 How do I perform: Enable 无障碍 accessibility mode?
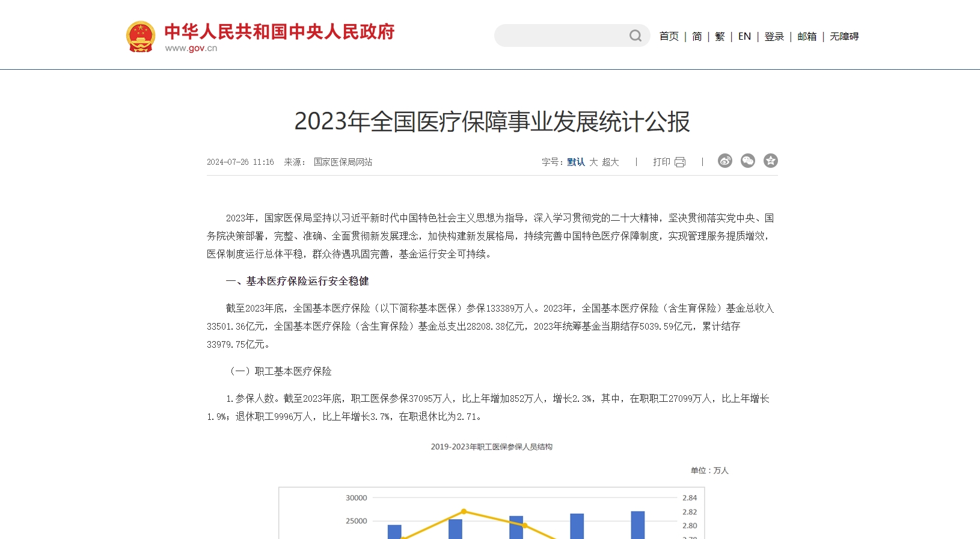(844, 36)
